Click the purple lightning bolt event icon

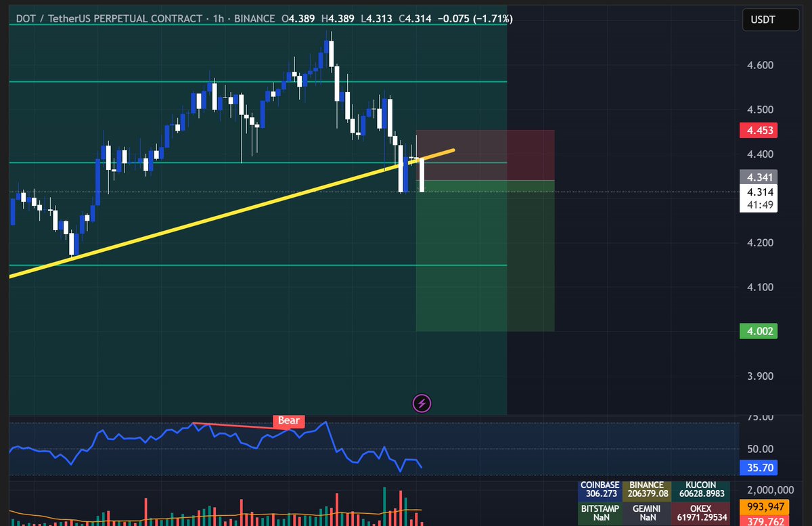coord(422,404)
